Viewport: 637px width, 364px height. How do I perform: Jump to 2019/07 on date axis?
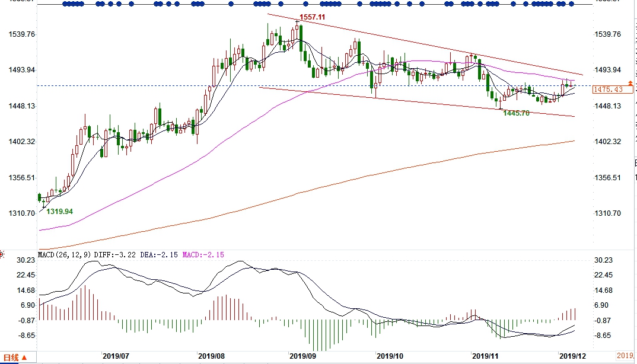click(116, 356)
